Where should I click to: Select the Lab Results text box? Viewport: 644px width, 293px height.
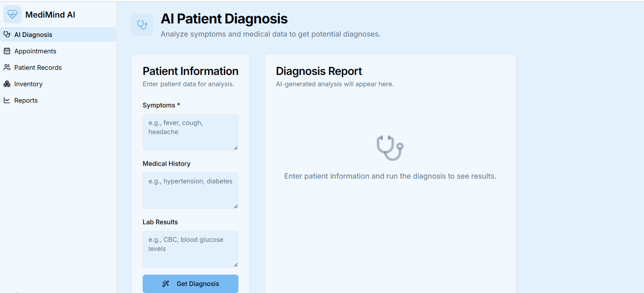[x=190, y=249]
